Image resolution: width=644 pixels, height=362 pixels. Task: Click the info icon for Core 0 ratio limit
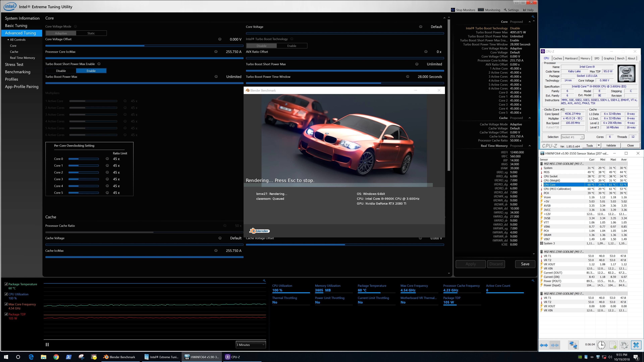[107, 159]
